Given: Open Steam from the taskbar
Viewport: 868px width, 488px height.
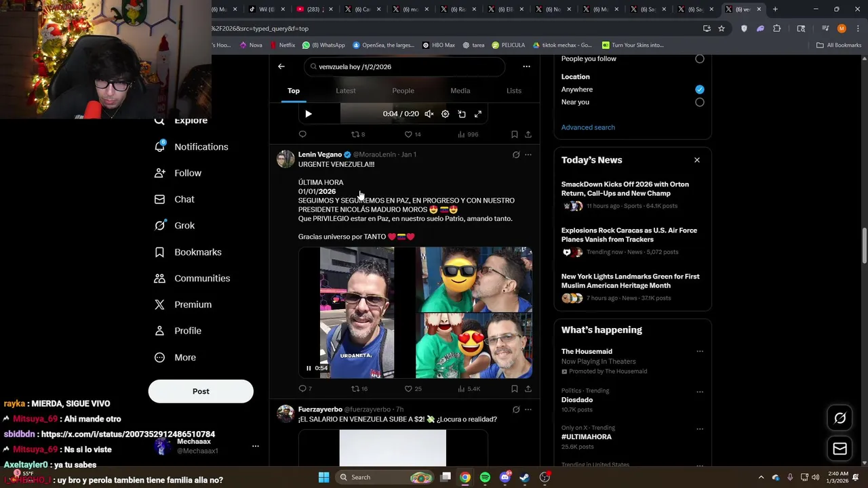Looking at the screenshot, I should pyautogui.click(x=524, y=477).
